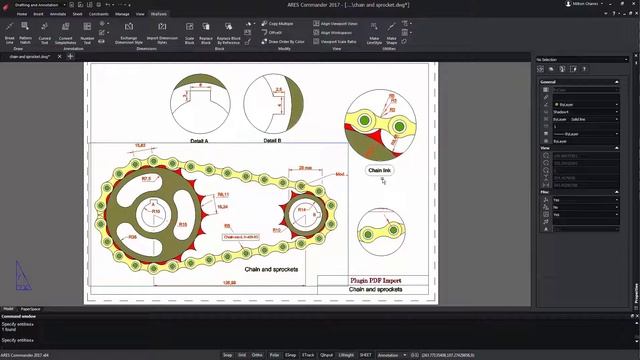The width and height of the screenshot is (640, 360).
Task: Click the question-mark icon in the Properties toolbar
Action: point(584,69)
